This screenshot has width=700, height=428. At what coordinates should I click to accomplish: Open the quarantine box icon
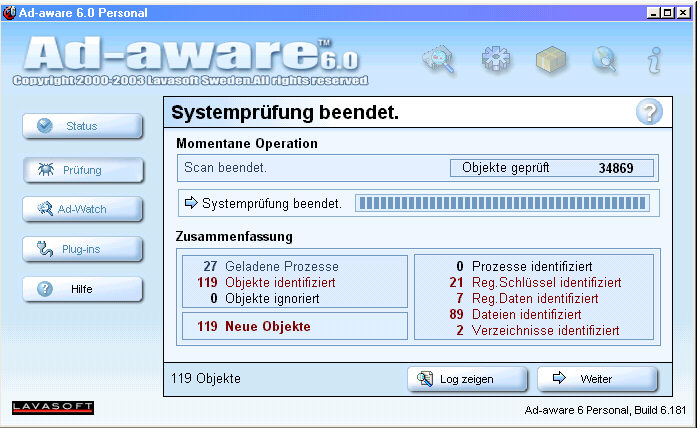click(x=551, y=59)
